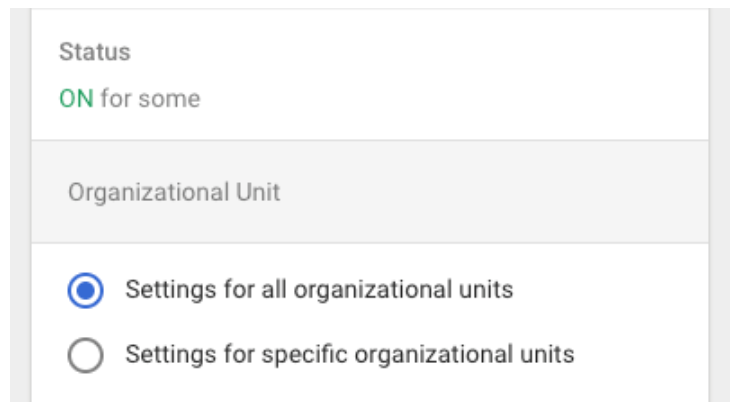The height and width of the screenshot is (402, 750).
Task: Click the "Settings for specific organizational units" label
Action: tap(350, 355)
